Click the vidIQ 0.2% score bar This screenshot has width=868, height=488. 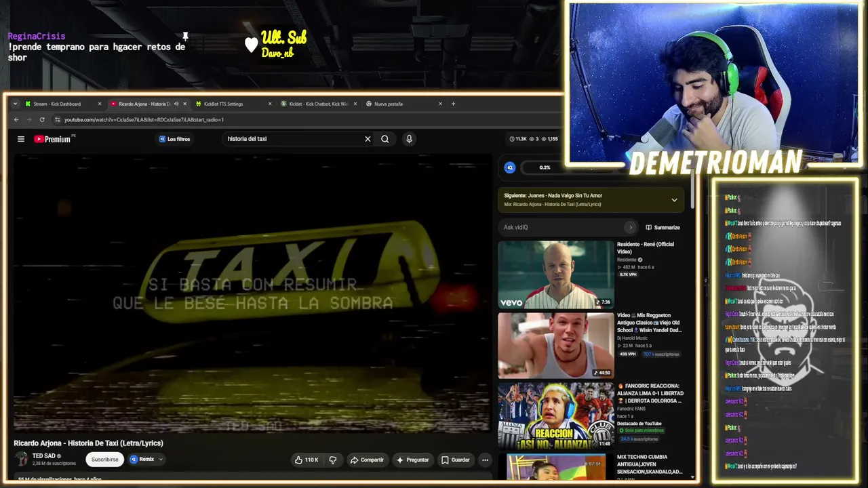(545, 167)
